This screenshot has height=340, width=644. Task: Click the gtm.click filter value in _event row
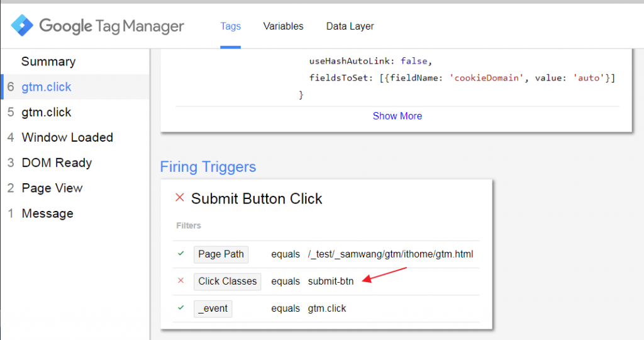click(x=327, y=309)
